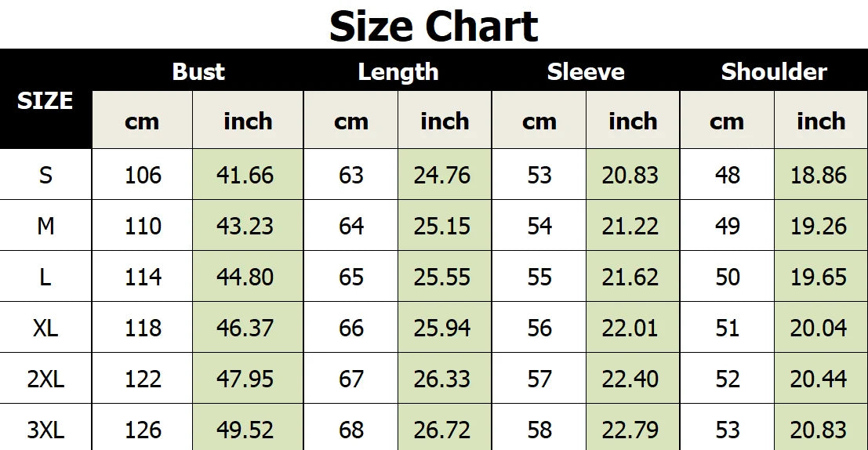Click the shoulder inch value 20.44

coord(819,379)
